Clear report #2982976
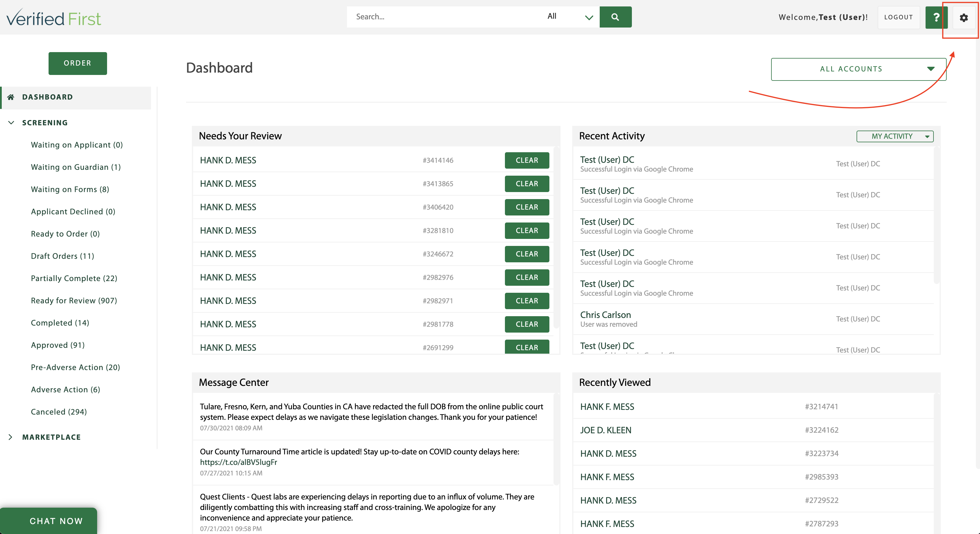 point(527,278)
